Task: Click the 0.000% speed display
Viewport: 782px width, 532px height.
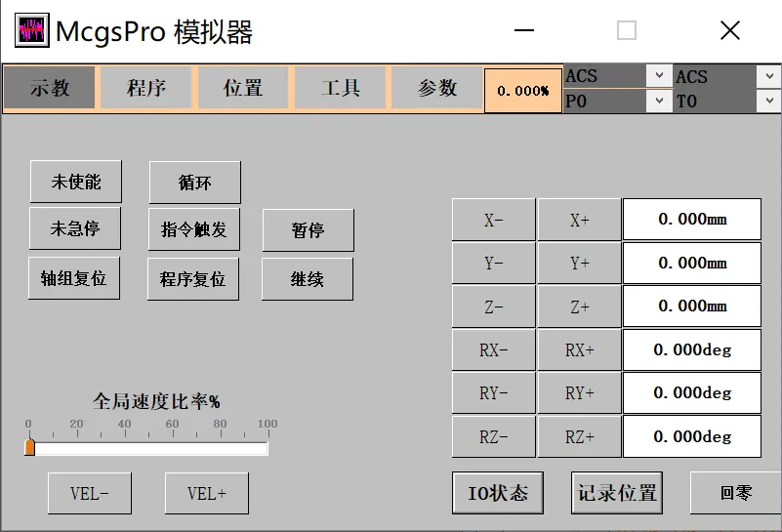Action: [x=523, y=91]
